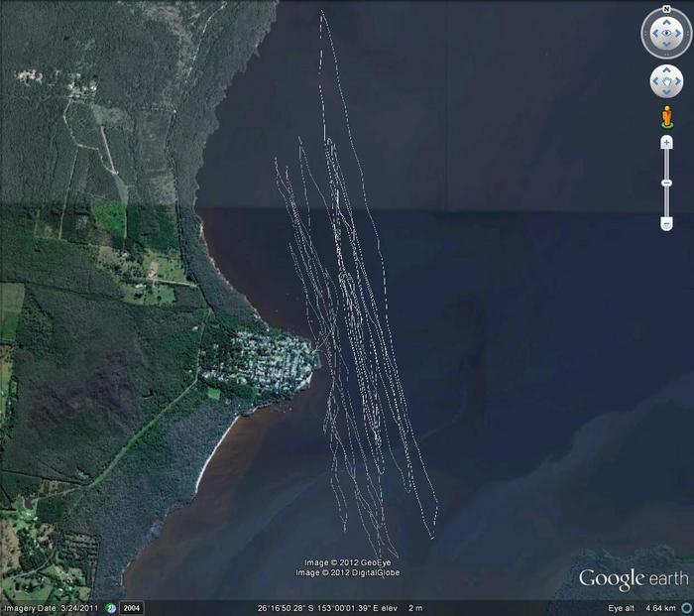Click the hand icon in Move joystick
Screen dimensions: 694x616
(666, 81)
